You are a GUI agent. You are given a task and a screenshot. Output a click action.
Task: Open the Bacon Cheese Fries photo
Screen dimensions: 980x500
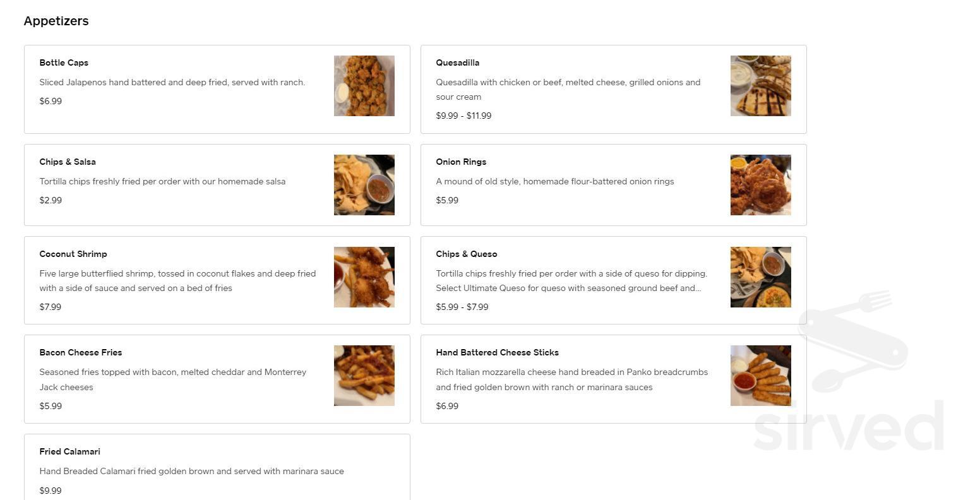pyautogui.click(x=364, y=376)
